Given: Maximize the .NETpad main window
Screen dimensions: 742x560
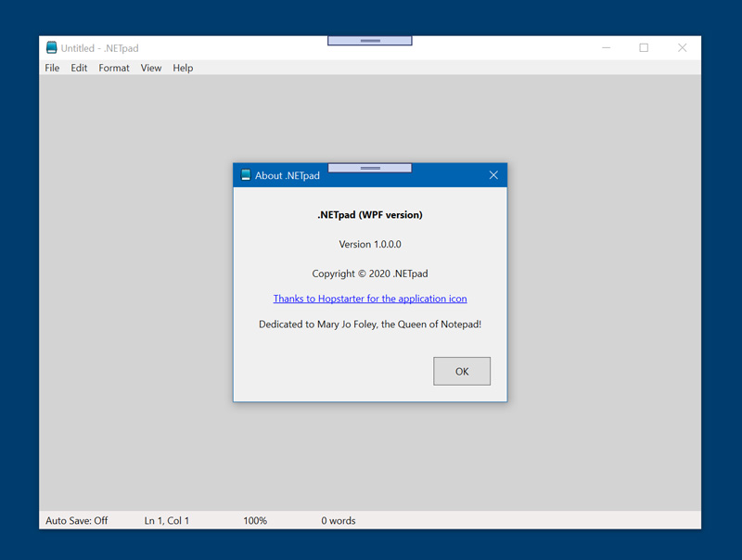Looking at the screenshot, I should click(x=644, y=48).
